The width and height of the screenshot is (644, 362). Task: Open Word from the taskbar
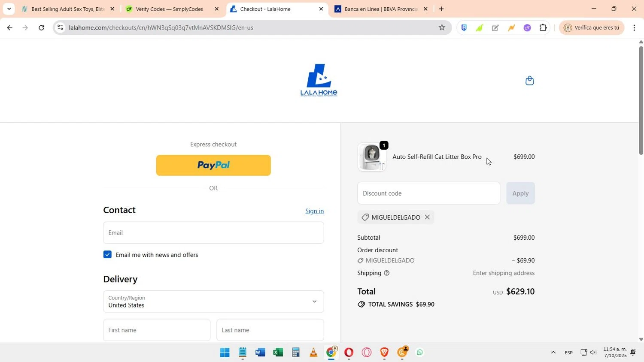pyautogui.click(x=260, y=353)
